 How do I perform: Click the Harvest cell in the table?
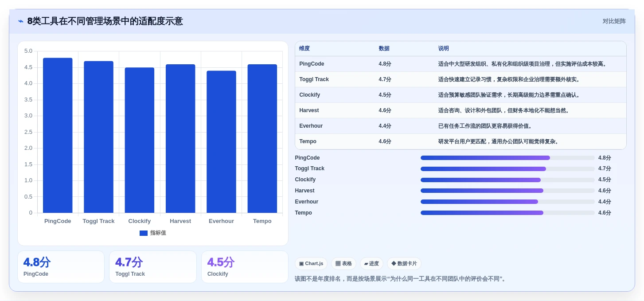(x=309, y=110)
